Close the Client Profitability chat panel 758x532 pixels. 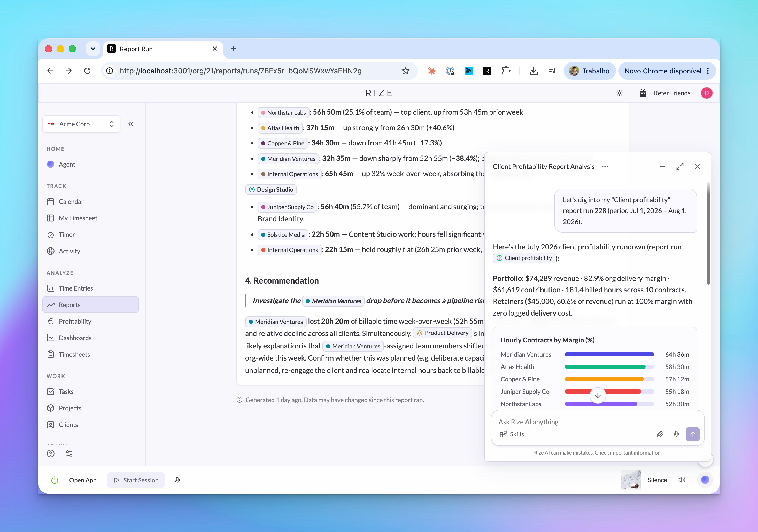pos(698,167)
